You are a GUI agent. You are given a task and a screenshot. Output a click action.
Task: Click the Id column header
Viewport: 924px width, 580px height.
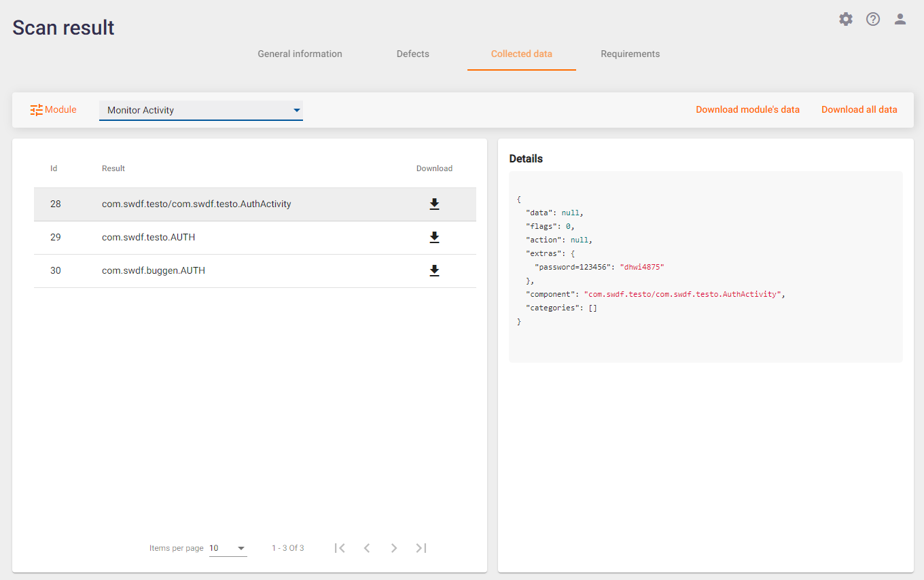54,168
